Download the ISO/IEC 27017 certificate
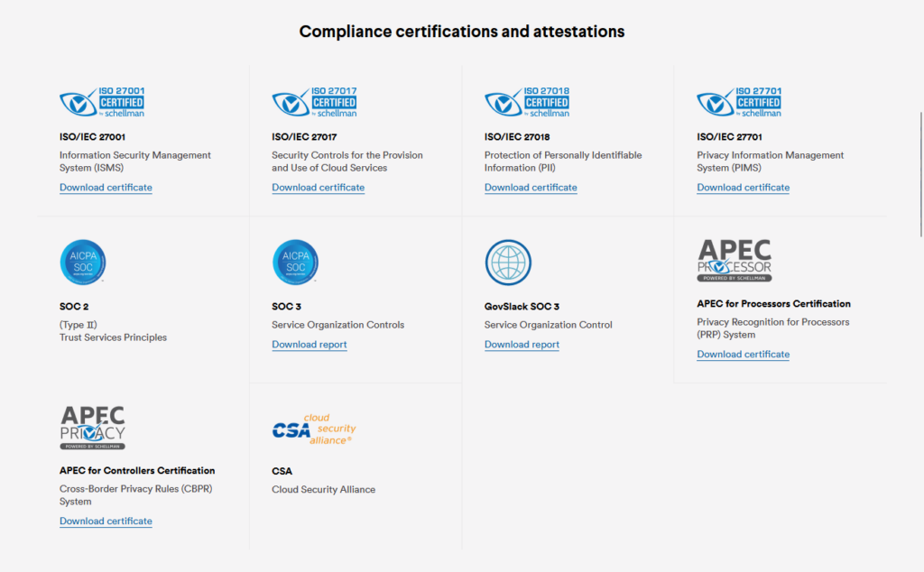Screen dimensions: 924x572 319,188
